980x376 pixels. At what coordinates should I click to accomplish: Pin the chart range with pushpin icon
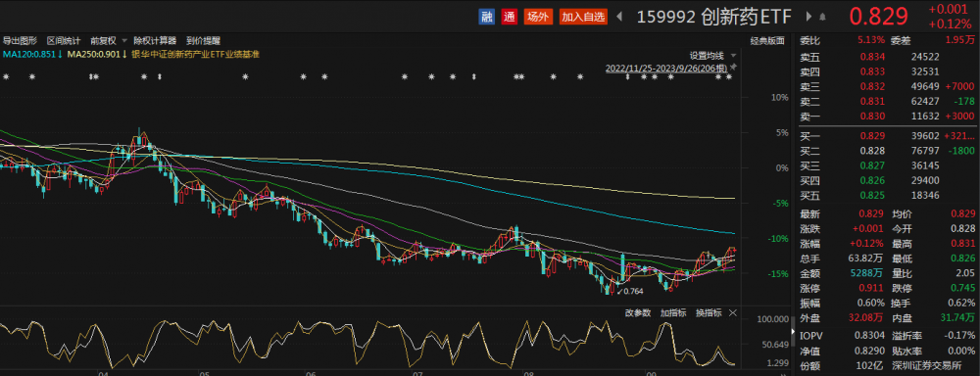click(x=733, y=67)
